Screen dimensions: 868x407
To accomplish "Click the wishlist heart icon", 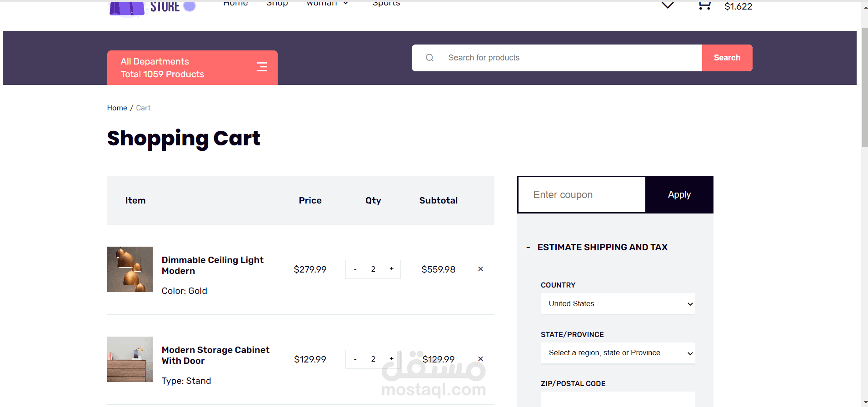I will (x=668, y=5).
